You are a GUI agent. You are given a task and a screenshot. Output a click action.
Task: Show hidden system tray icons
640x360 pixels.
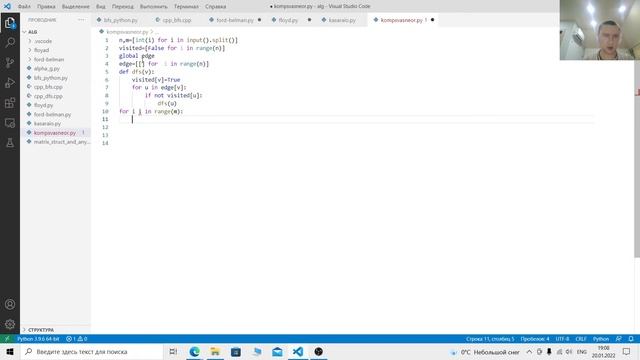pyautogui.click(x=529, y=351)
